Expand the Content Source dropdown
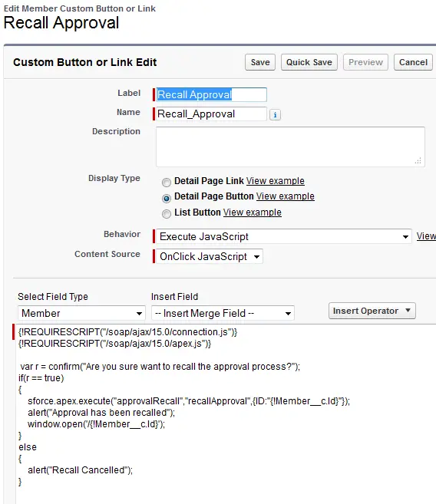Viewport: 436px width, 504px height. [x=210, y=256]
